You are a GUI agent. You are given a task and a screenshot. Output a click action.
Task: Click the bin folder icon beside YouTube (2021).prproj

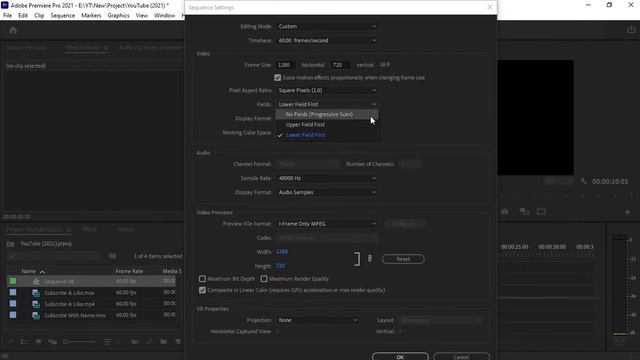[x=11, y=244]
